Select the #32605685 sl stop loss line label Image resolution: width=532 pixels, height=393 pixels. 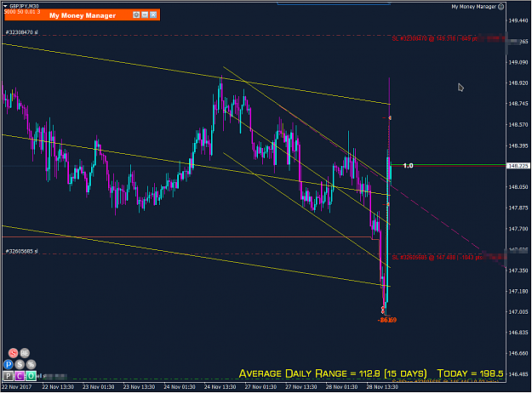[x=22, y=252]
